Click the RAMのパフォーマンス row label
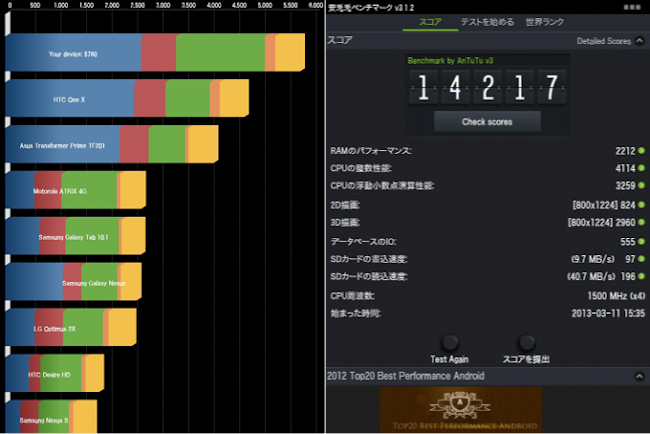Viewport: 650px width, 434px height. pyautogui.click(x=371, y=151)
